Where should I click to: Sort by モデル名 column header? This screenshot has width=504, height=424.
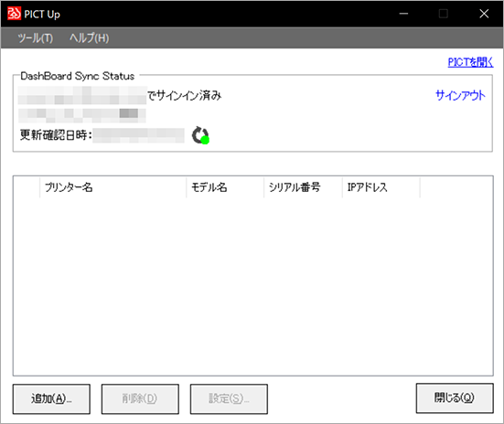point(225,187)
